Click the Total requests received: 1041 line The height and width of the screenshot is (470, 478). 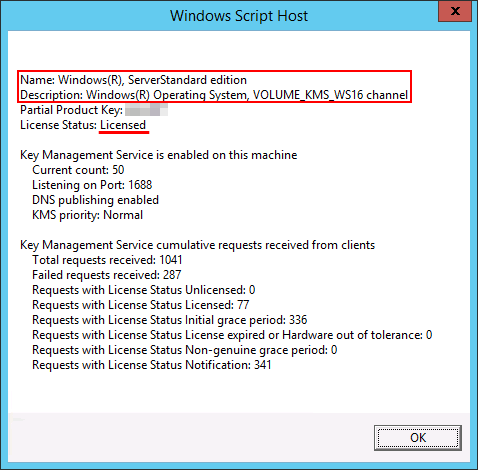107,260
